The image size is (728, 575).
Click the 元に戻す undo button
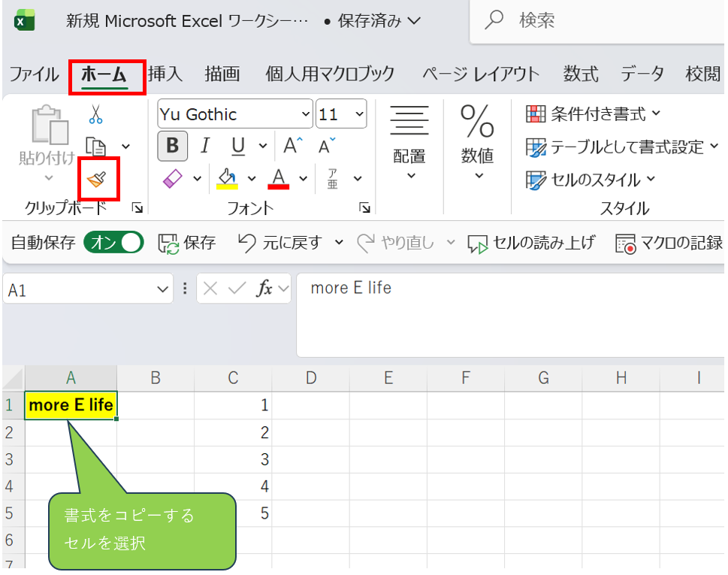click(x=279, y=243)
